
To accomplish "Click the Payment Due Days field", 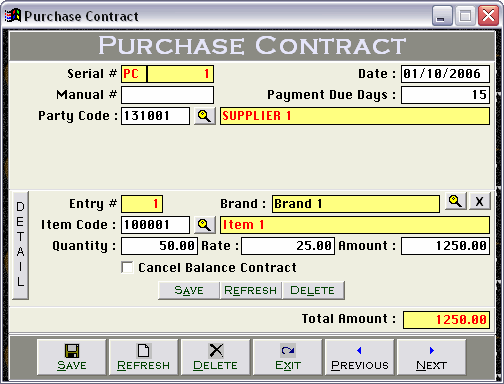I will point(445,95).
